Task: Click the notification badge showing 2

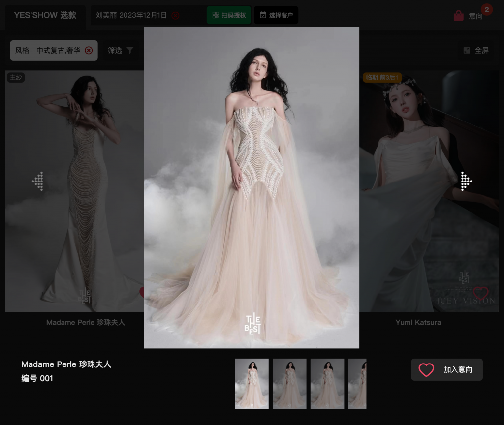Action: (487, 10)
